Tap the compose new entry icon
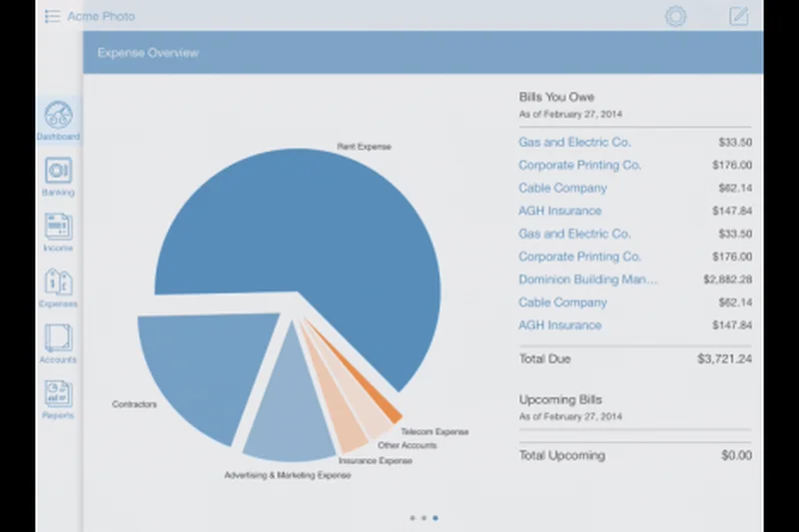The image size is (799, 532). coord(739,16)
